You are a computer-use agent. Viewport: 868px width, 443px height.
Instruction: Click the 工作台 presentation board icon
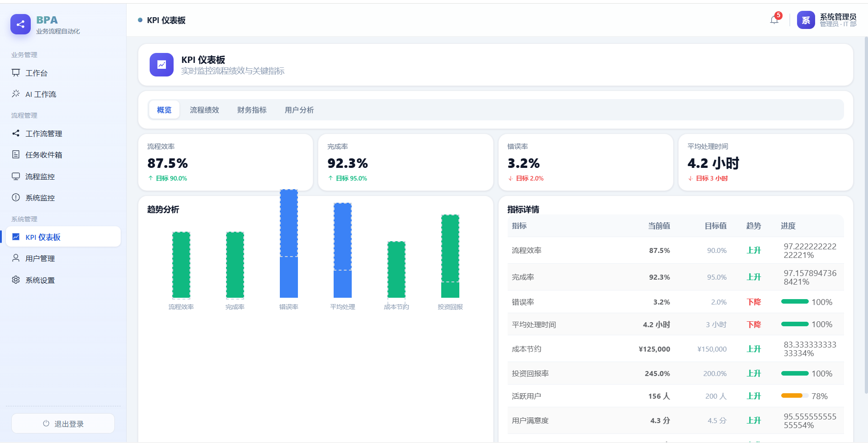point(16,72)
